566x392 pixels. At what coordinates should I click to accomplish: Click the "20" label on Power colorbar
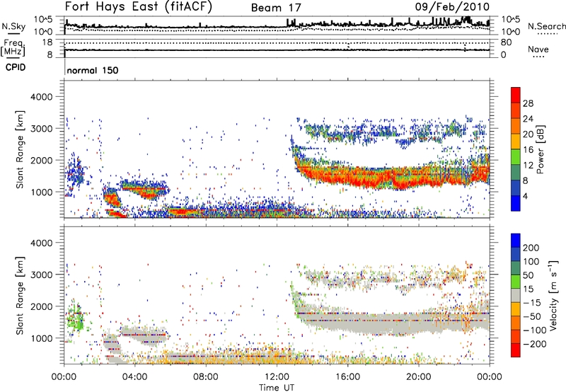pyautogui.click(x=528, y=134)
